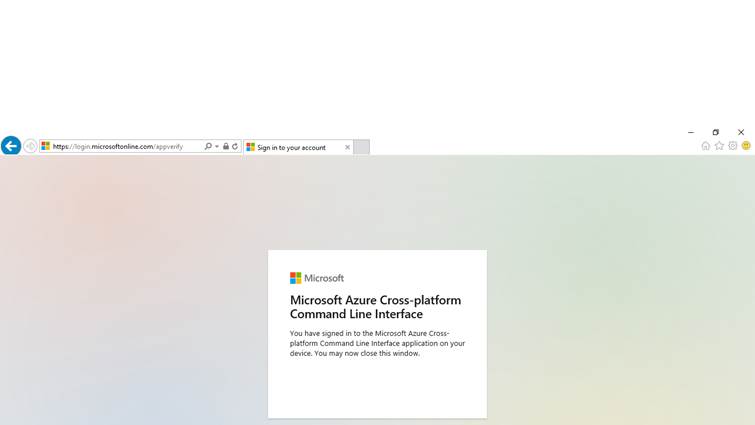Click the search magnifier in the address bar
The image size is (755, 425).
pos(208,146)
